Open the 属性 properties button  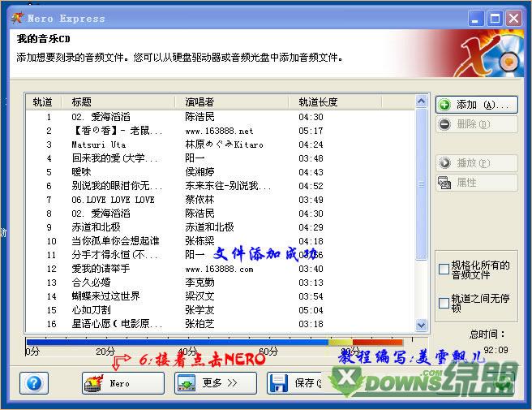coord(477,183)
